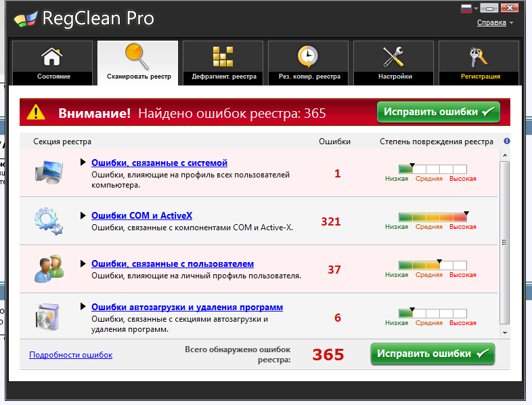Image resolution: width=532 pixels, height=405 pixels.
Task: Open the language dropdown arrow beside flag
Action: [x=476, y=8]
